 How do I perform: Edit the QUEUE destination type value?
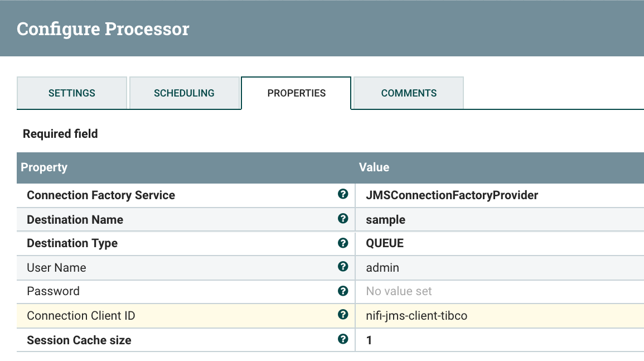[x=380, y=243]
